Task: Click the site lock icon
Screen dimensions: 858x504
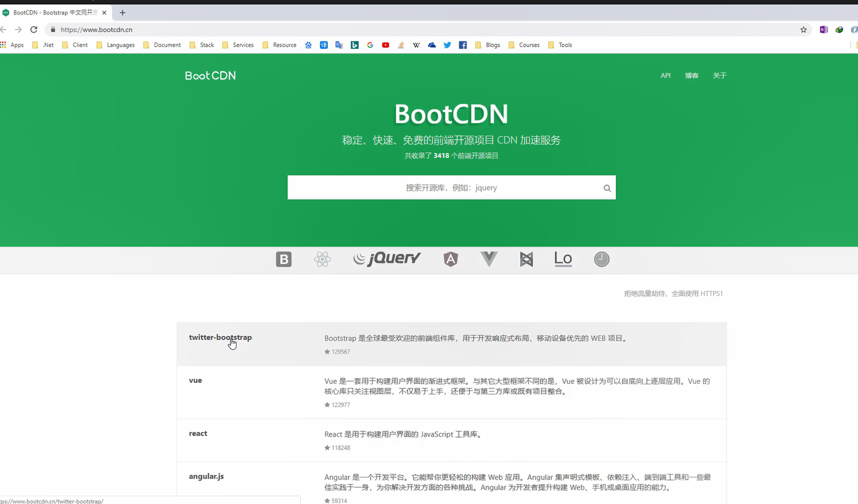Action: point(53,29)
